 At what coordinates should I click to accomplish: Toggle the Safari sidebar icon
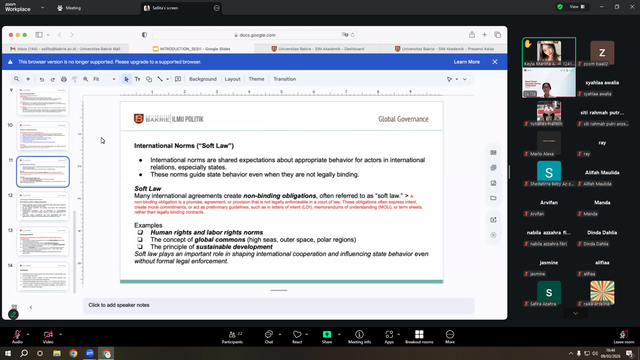point(39,35)
